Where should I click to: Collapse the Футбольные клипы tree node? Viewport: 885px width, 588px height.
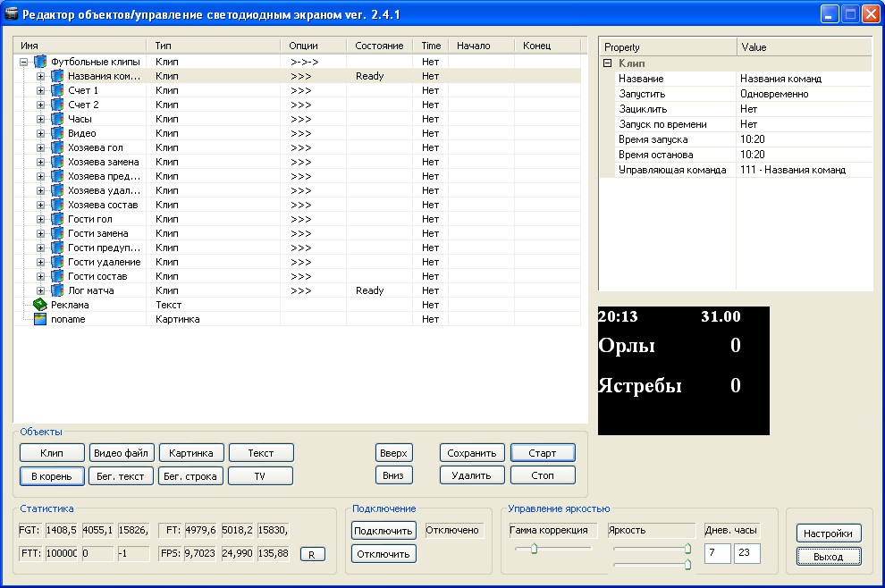tap(24, 62)
